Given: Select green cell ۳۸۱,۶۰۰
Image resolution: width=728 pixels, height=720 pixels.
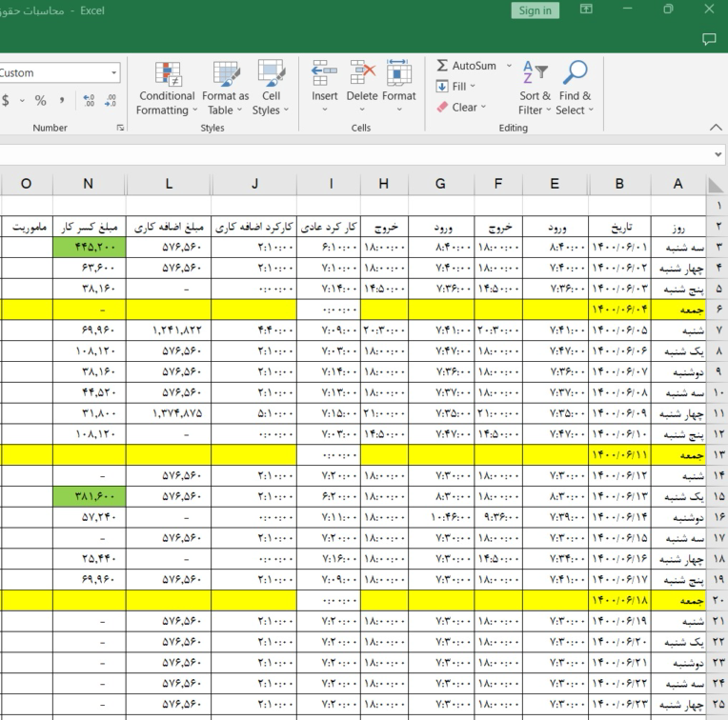Looking at the screenshot, I should (x=90, y=496).
